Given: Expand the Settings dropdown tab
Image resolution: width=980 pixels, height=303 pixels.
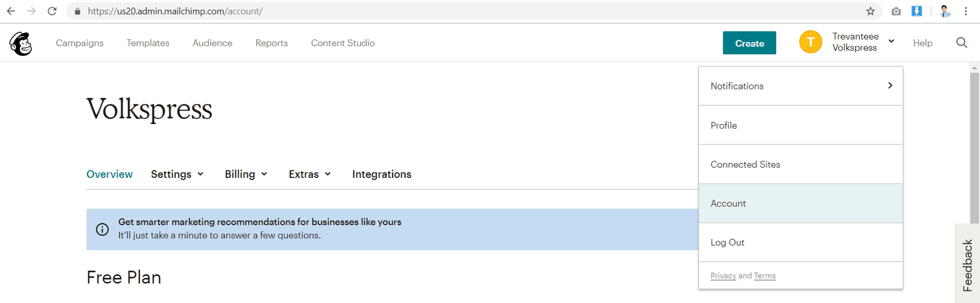Looking at the screenshot, I should [x=177, y=174].
